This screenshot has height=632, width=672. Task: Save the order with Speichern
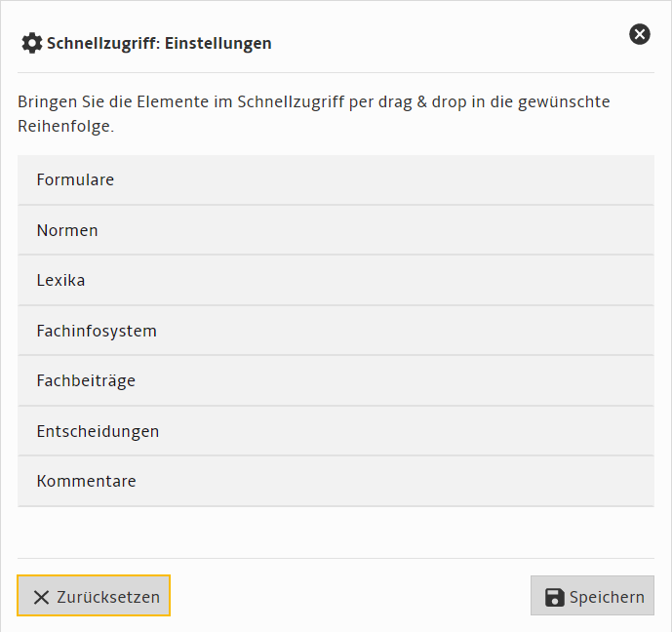[x=592, y=596]
